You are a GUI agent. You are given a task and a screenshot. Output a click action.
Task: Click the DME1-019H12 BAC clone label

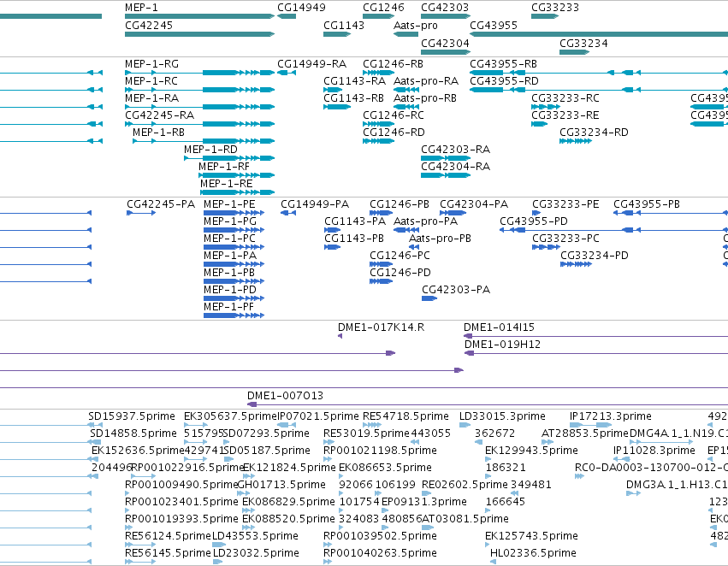502,345
